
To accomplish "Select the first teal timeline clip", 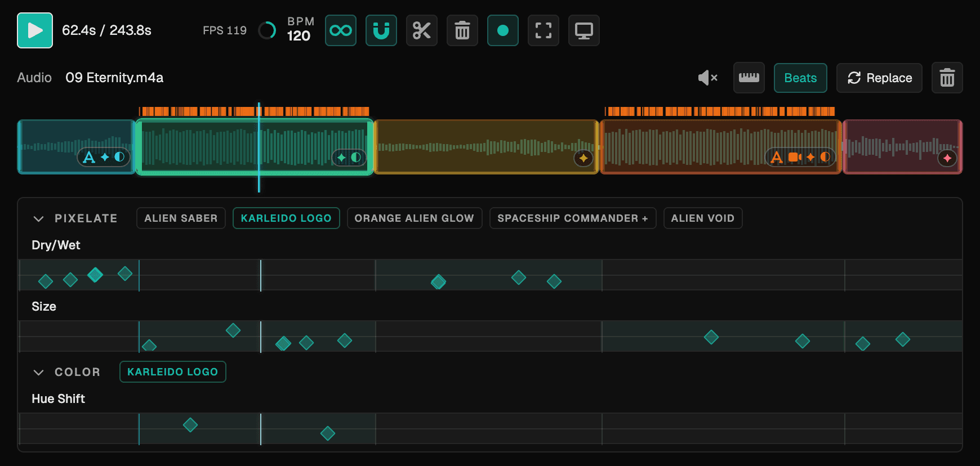I will tap(77, 147).
